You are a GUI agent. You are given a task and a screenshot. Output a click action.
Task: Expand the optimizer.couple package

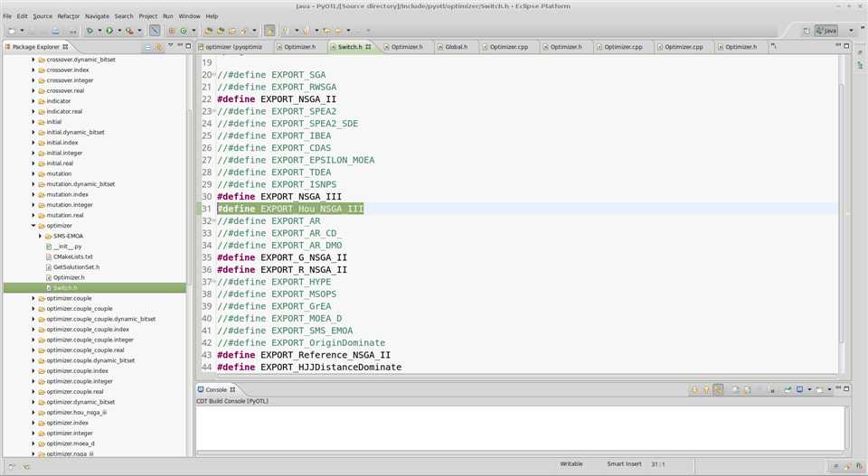(x=33, y=298)
